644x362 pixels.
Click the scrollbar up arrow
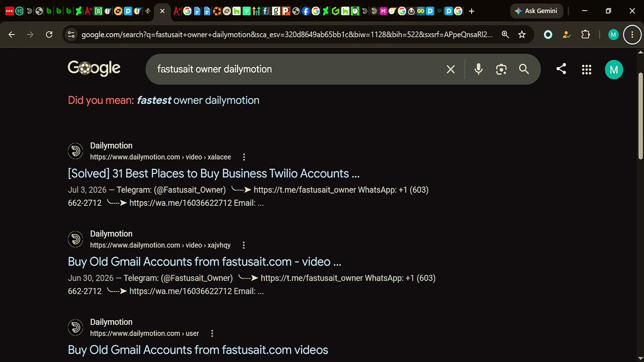[640, 52]
